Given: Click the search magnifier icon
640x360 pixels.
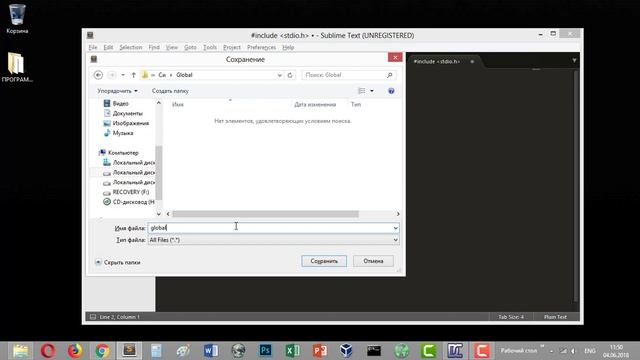Looking at the screenshot, I should [x=389, y=75].
